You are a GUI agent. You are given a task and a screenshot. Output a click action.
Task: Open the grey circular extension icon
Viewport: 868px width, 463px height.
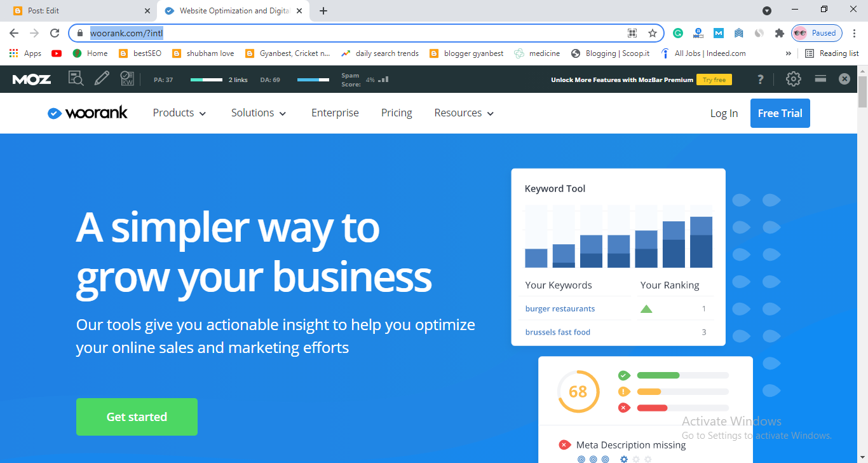[x=759, y=33]
